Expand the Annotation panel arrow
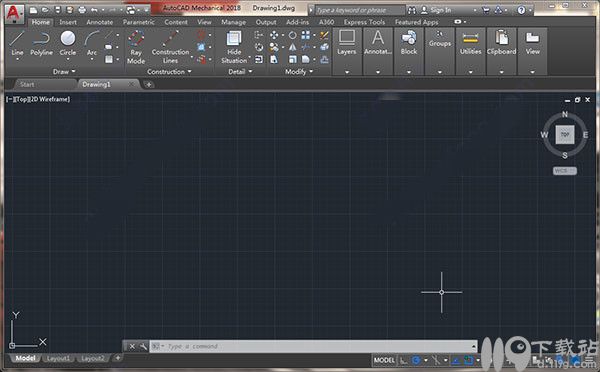600x372 pixels. click(378, 72)
